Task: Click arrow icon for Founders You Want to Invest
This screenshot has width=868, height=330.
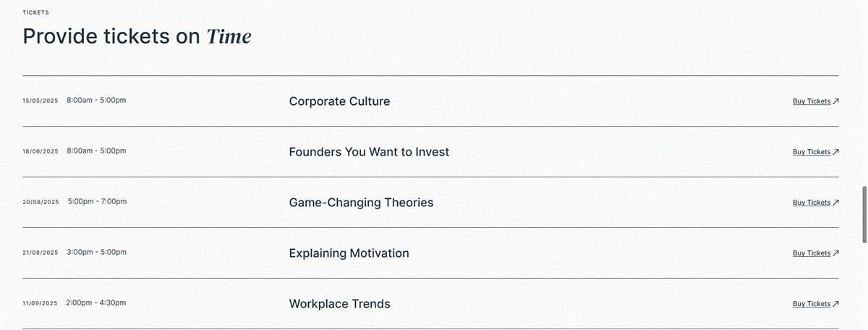Action: click(x=835, y=152)
